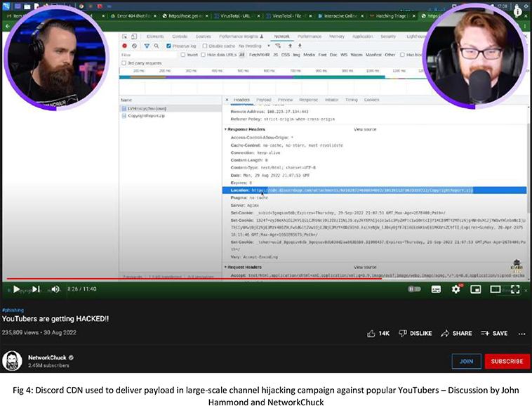Toggle the network filter funnel icon

pyautogui.click(x=147, y=46)
